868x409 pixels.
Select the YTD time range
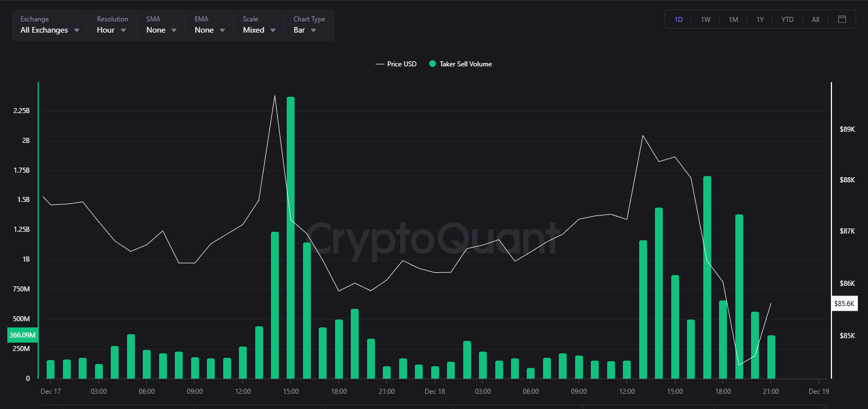pyautogui.click(x=787, y=19)
